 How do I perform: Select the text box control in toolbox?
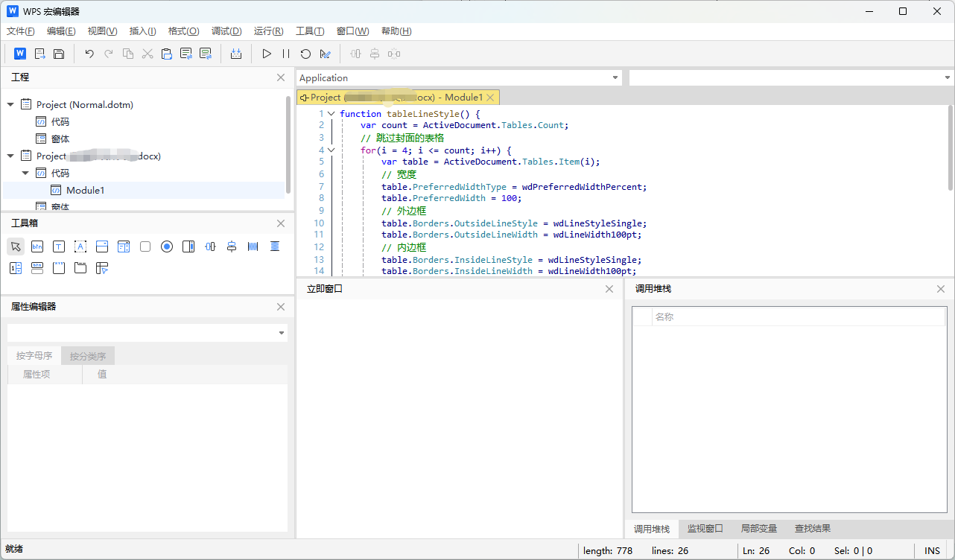click(x=59, y=246)
